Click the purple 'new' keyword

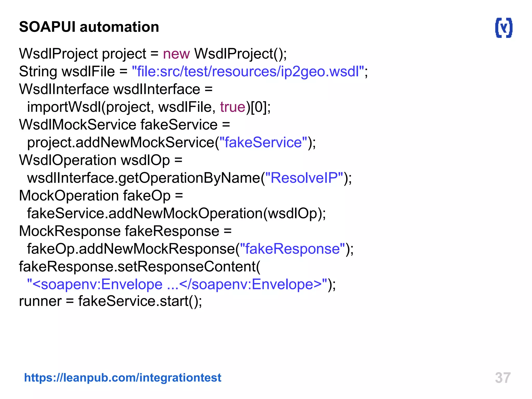(176, 54)
